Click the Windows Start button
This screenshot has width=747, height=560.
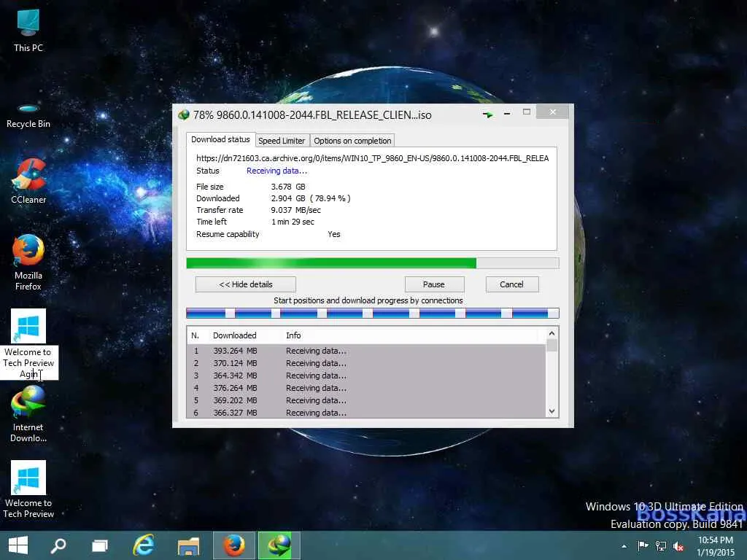[x=18, y=545]
